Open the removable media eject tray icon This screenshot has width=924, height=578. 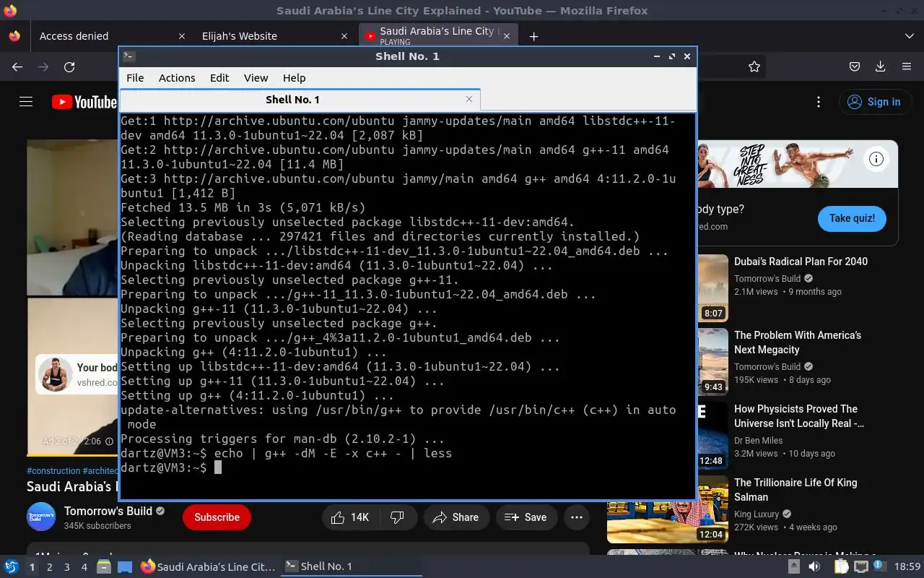(794, 566)
